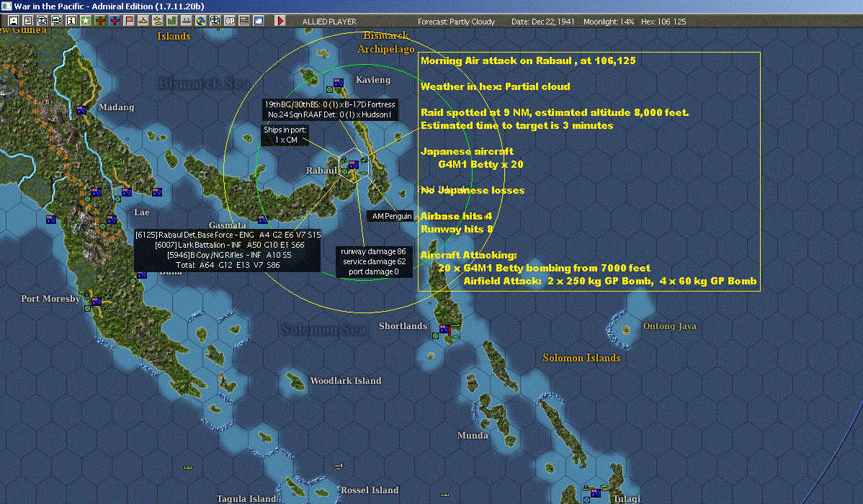Click the red plane on green icon
This screenshot has height=504, width=863.
[x=100, y=21]
